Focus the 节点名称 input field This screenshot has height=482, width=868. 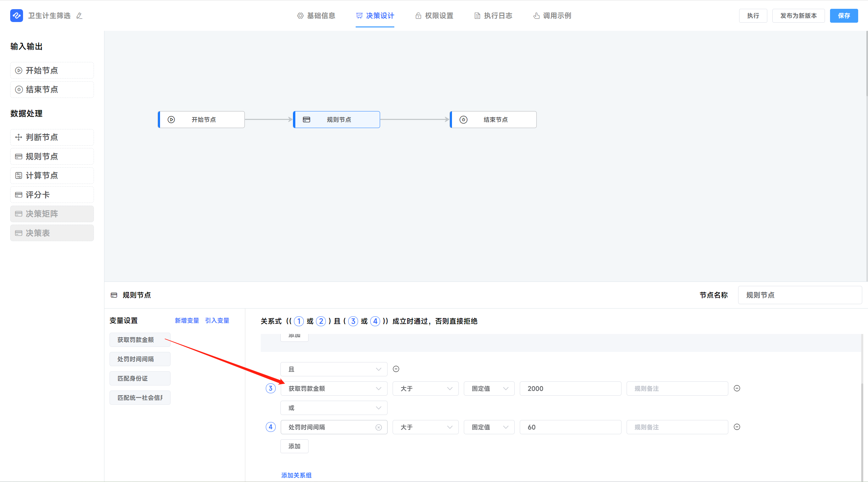(800, 295)
